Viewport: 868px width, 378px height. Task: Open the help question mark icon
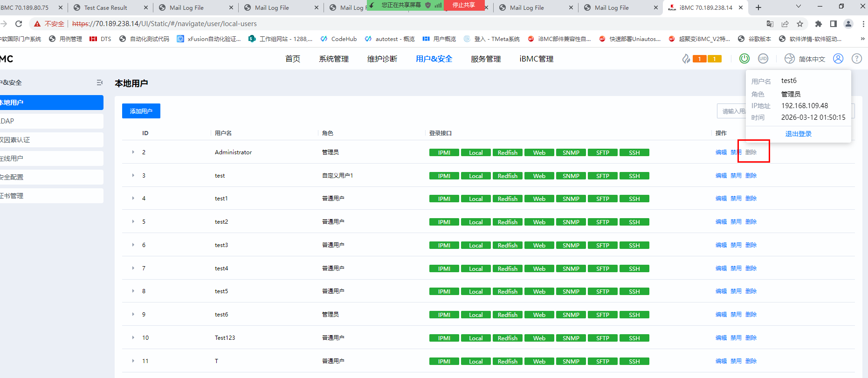[857, 59]
